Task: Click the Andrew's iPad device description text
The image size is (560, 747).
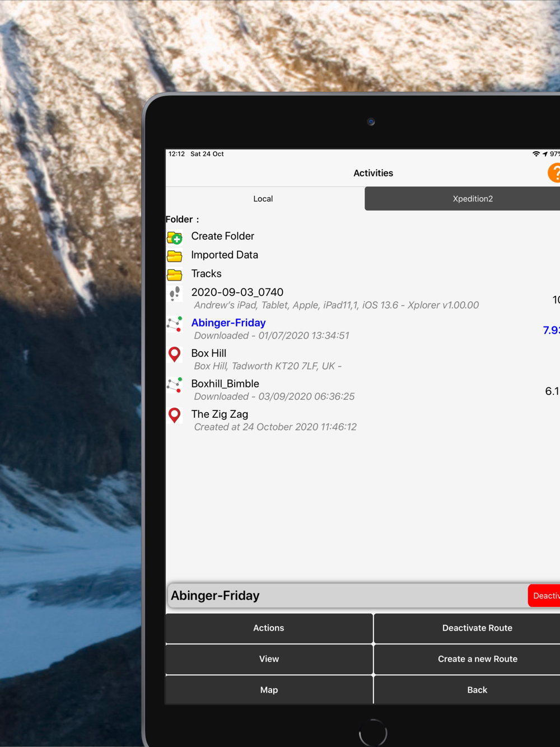Action: (x=337, y=305)
